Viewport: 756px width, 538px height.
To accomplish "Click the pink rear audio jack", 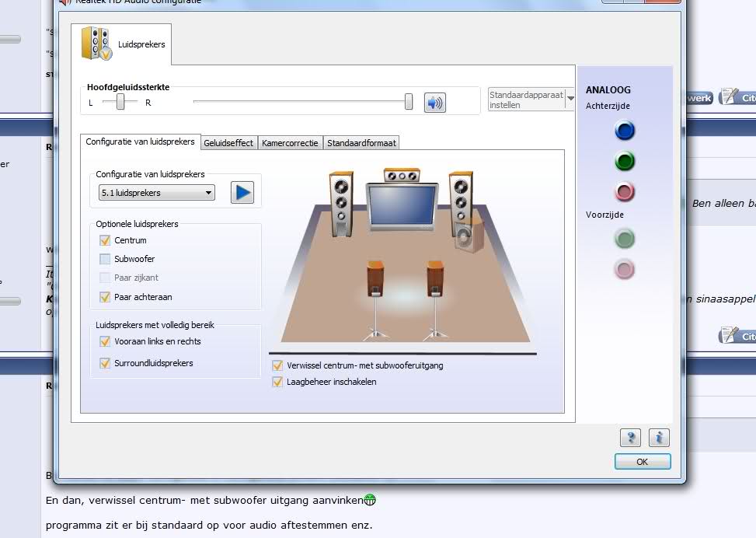I will (624, 191).
